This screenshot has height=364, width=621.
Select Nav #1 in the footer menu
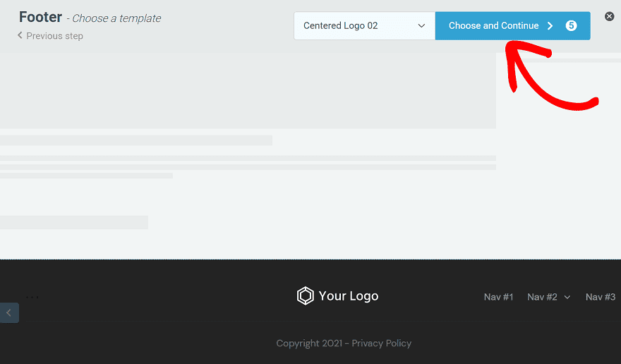coord(498,297)
